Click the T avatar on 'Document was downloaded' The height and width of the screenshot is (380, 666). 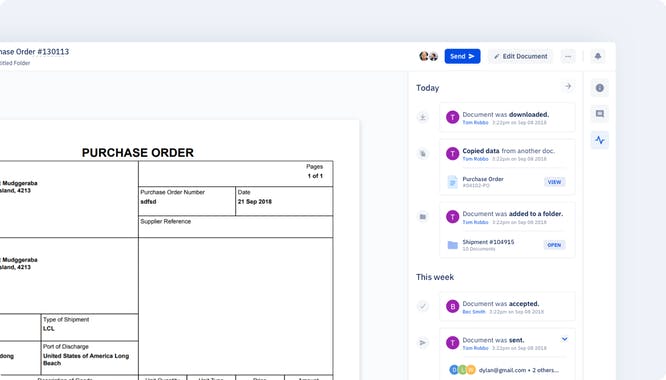point(452,117)
